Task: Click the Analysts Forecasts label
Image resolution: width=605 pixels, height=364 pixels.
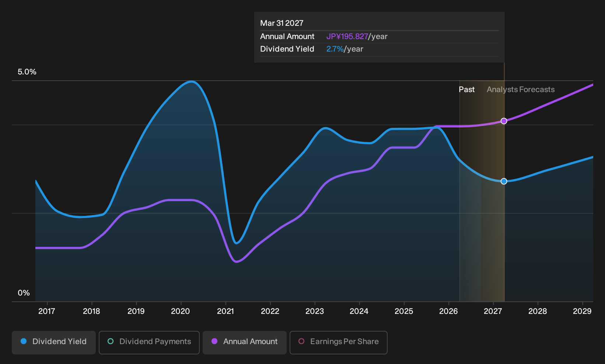Action: 521,90
